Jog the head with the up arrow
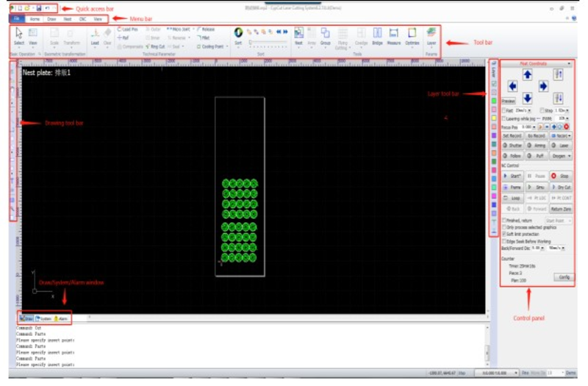588x386 pixels. [x=526, y=75]
